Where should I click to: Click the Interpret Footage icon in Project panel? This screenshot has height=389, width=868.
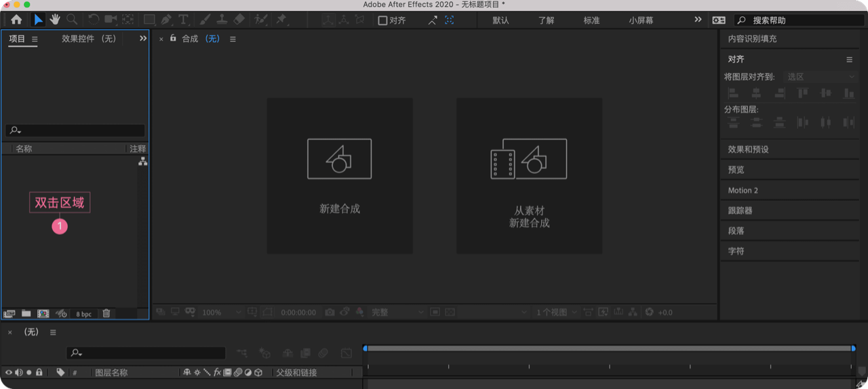click(x=9, y=314)
